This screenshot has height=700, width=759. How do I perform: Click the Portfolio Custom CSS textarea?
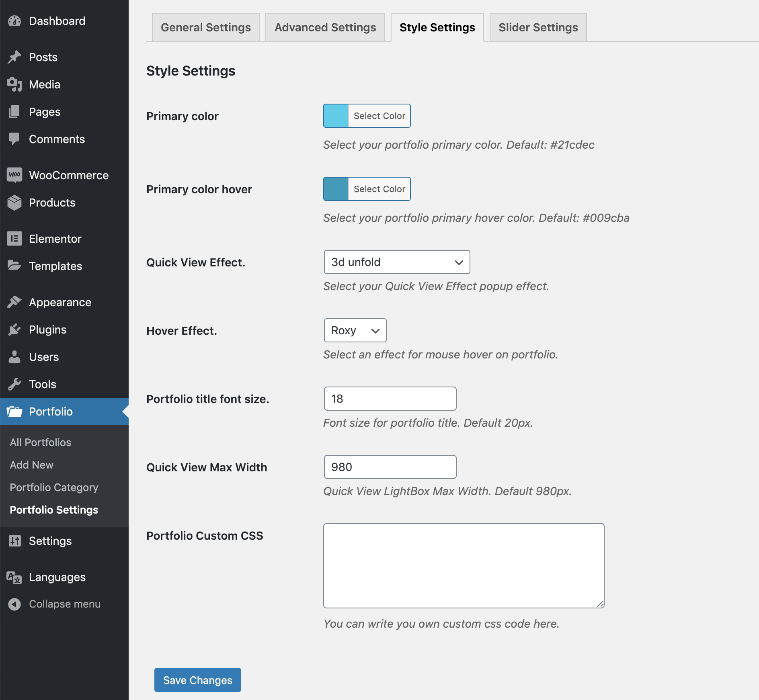[x=464, y=566]
